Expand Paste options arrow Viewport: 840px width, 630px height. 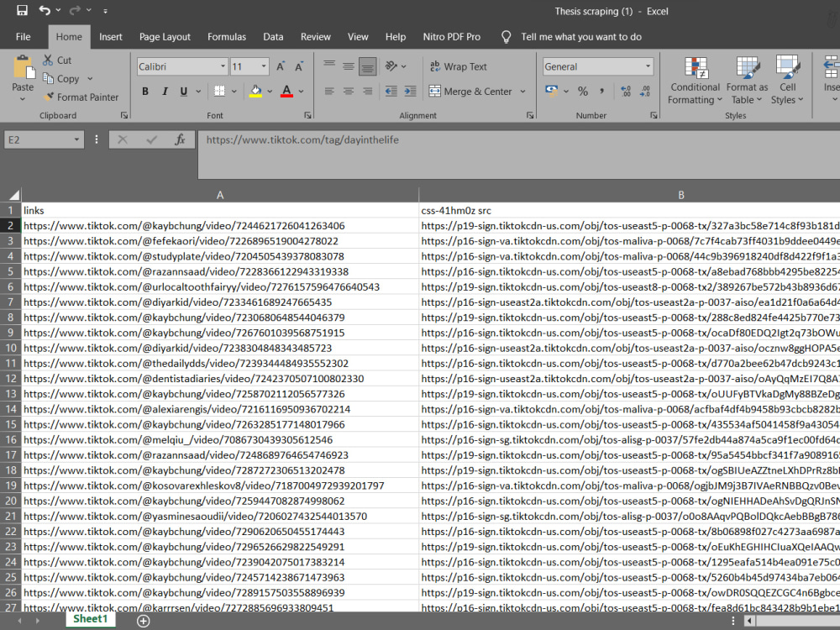coord(23,100)
